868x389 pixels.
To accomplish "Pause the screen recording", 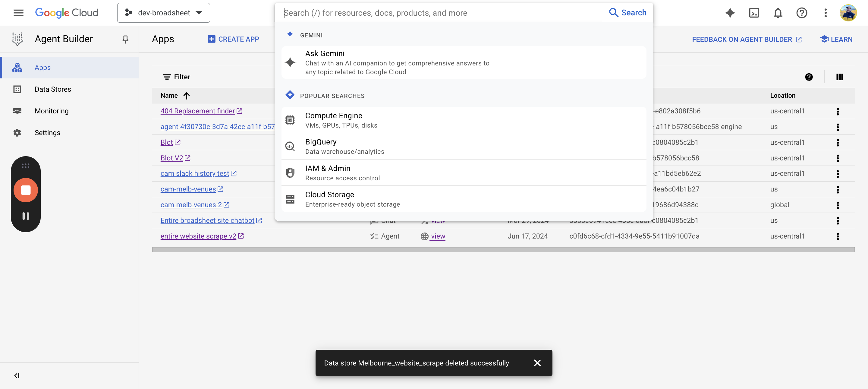I will click(x=26, y=216).
